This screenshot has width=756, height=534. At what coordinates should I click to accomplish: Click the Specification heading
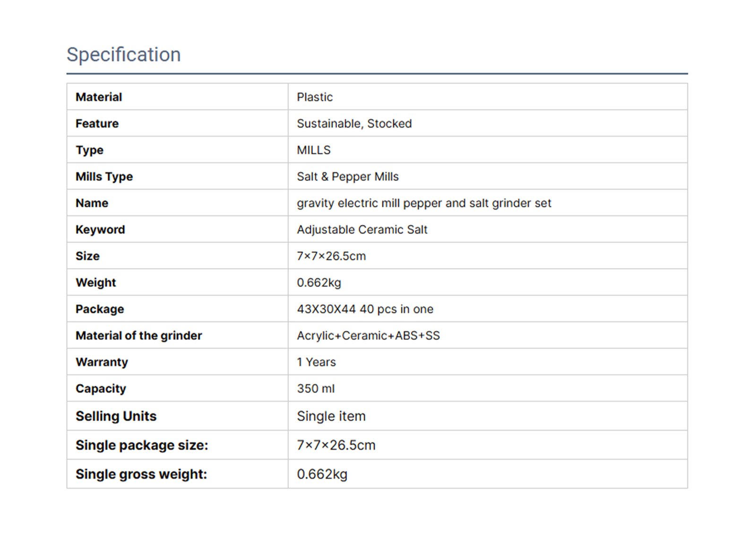point(123,55)
